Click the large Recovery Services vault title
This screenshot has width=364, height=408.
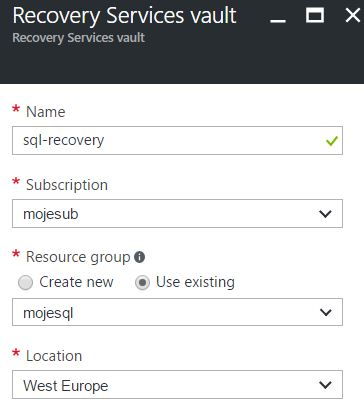click(124, 16)
